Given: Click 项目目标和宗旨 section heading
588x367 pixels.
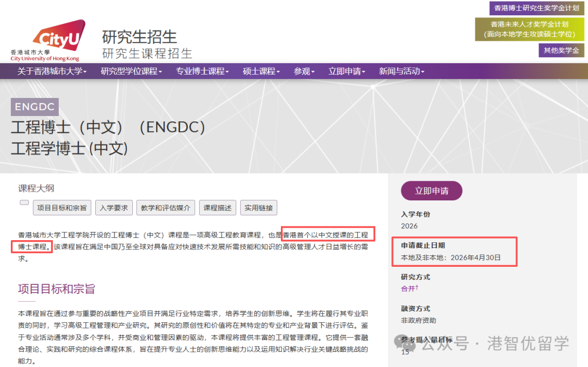Looking at the screenshot, I should pos(57,289).
